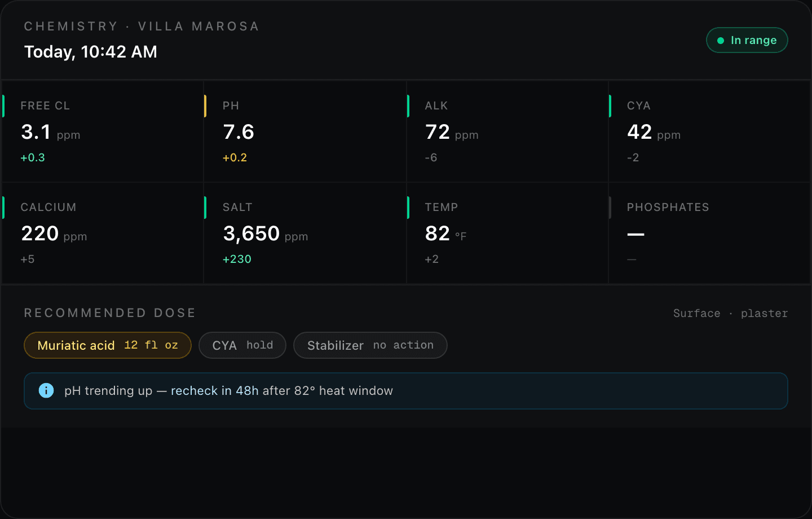The width and height of the screenshot is (812, 519).
Task: Open the pH 7.6 reading tile
Action: tap(304, 131)
